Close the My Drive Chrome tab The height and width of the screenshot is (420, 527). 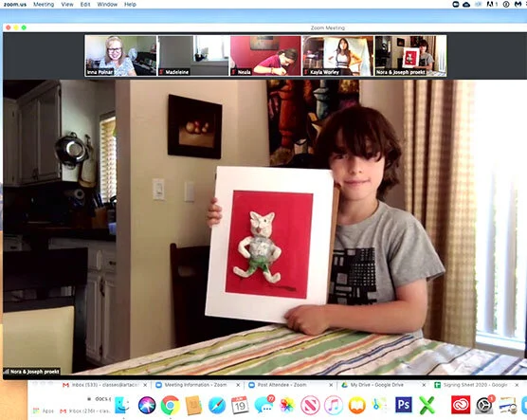(424, 385)
